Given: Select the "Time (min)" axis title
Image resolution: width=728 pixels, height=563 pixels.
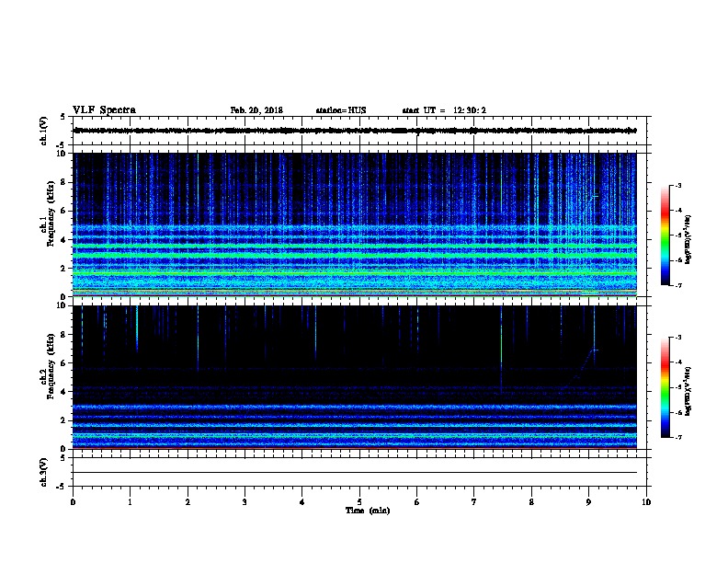Looking at the screenshot, I should point(368,511).
